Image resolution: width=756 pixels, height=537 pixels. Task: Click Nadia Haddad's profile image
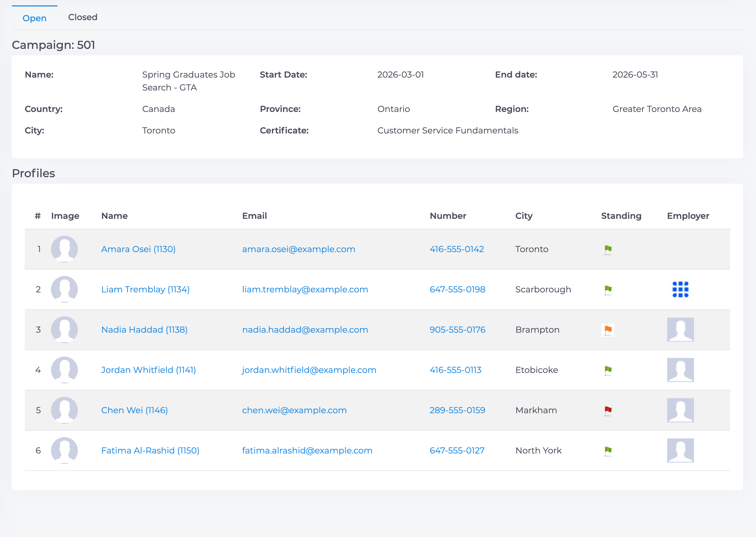(64, 330)
